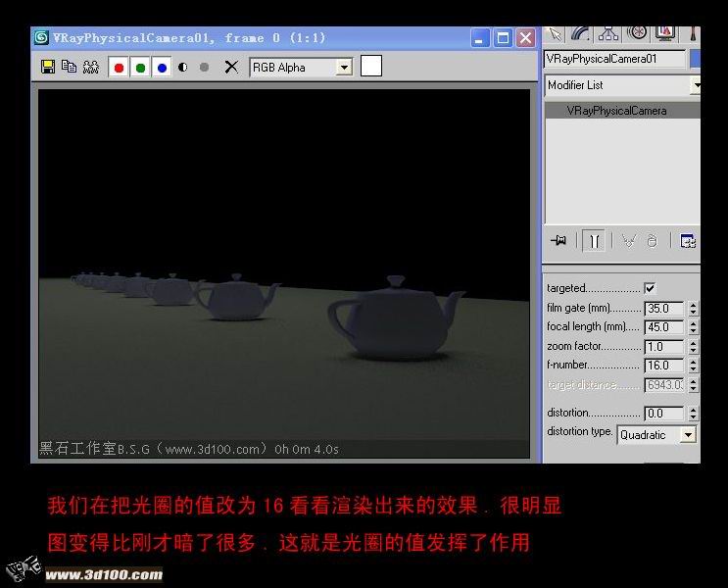
Task: Open the distortion type Quadratic dropdown
Action: point(656,435)
